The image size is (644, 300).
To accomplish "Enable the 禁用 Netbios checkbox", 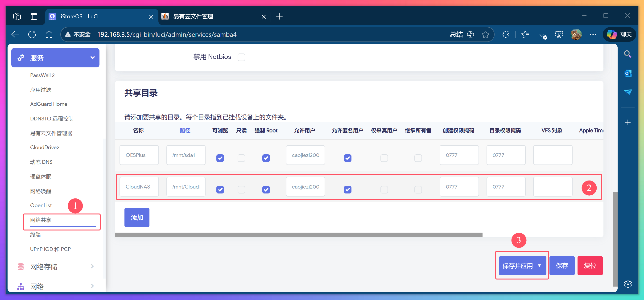I will coord(241,57).
